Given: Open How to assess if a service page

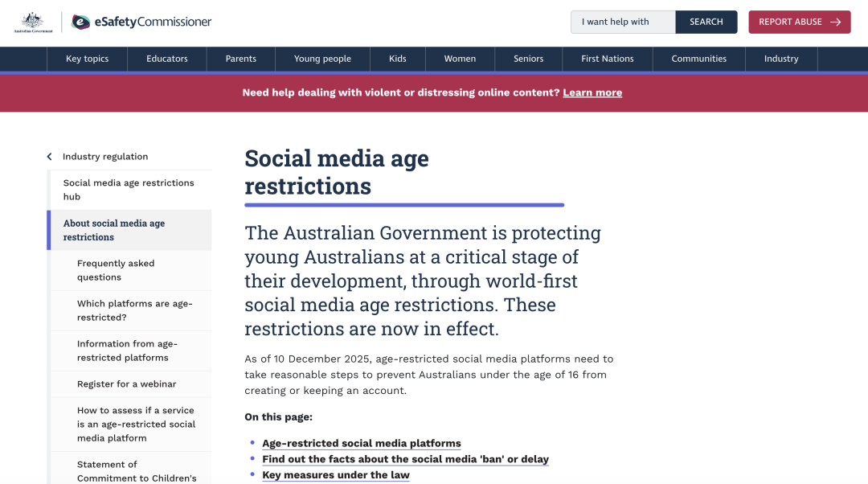Looking at the screenshot, I should (131, 425).
